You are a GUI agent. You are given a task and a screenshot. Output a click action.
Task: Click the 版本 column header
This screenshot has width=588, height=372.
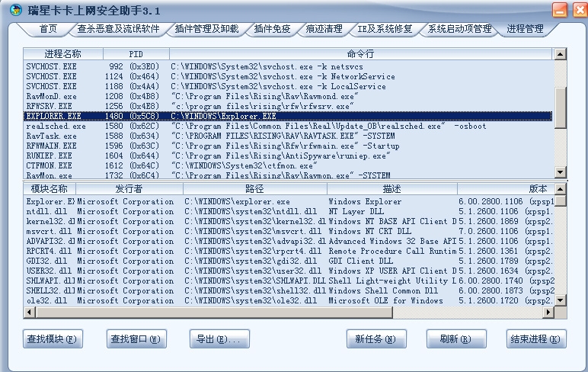click(x=506, y=189)
